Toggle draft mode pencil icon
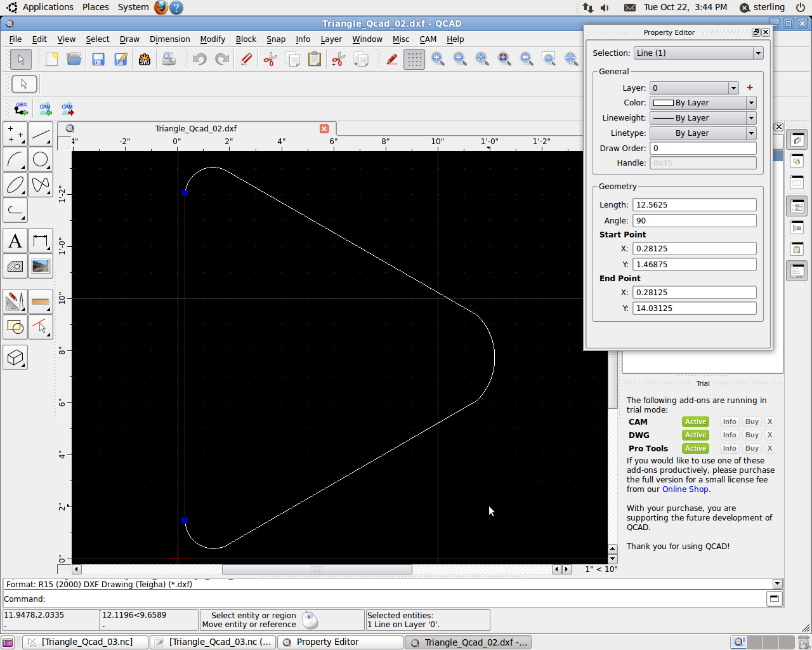 point(392,59)
